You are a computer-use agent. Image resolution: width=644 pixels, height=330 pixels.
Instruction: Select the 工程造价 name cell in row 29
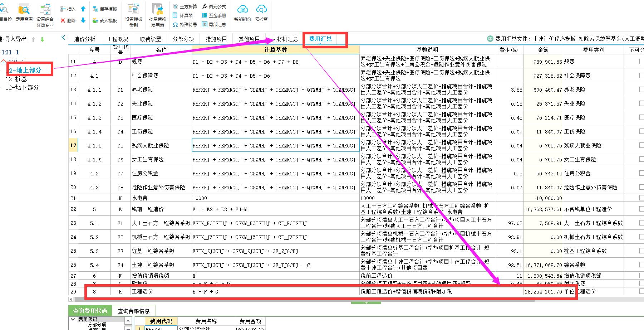(x=161, y=291)
